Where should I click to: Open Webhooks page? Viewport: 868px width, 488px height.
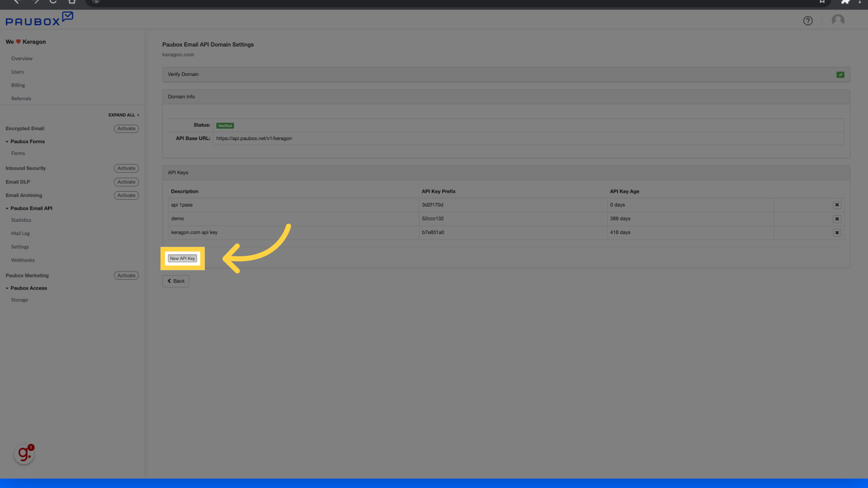pos(23,261)
